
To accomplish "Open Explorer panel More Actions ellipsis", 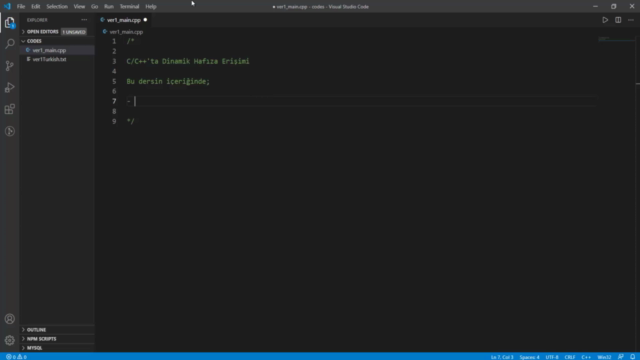I will [84, 20].
